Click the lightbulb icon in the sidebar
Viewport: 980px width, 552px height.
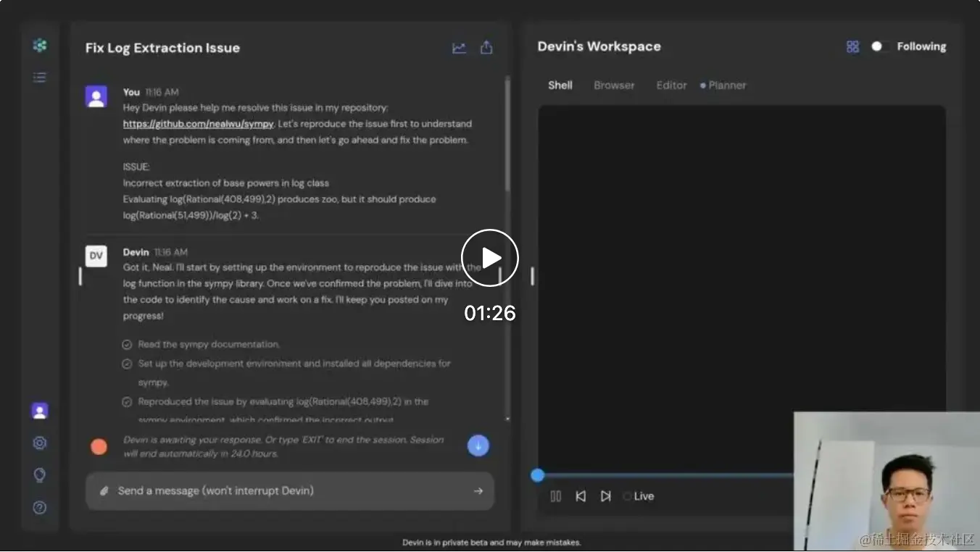pyautogui.click(x=40, y=475)
